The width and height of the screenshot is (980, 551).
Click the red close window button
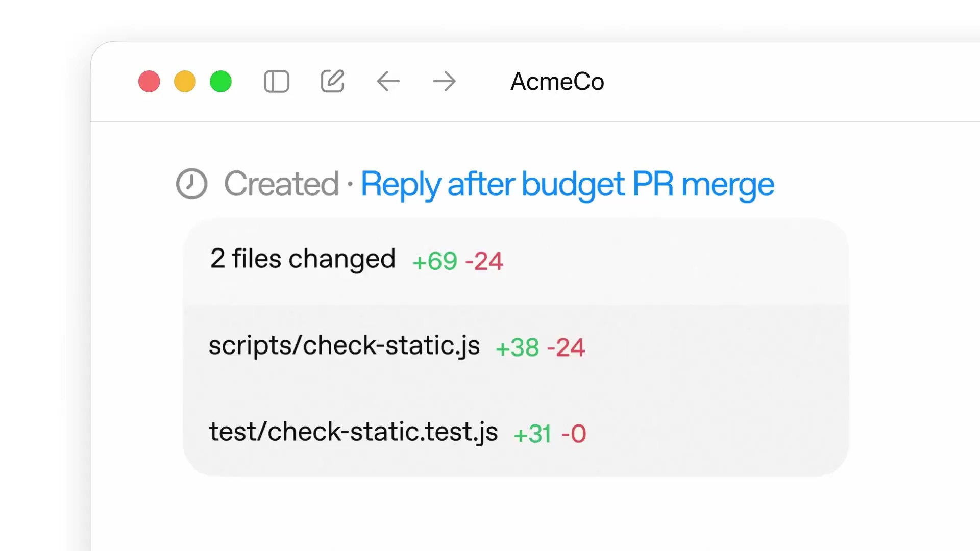(x=149, y=82)
